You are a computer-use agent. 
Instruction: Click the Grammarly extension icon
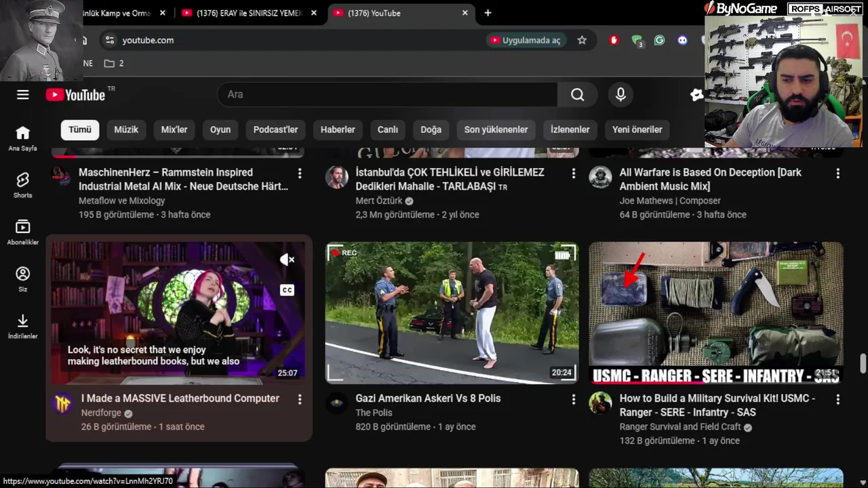click(x=659, y=41)
